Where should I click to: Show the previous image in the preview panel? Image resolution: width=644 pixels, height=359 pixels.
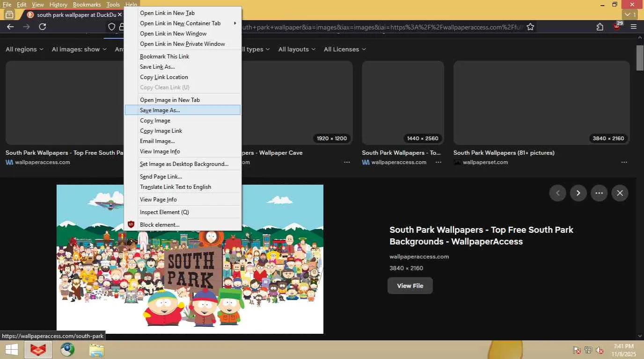557,193
